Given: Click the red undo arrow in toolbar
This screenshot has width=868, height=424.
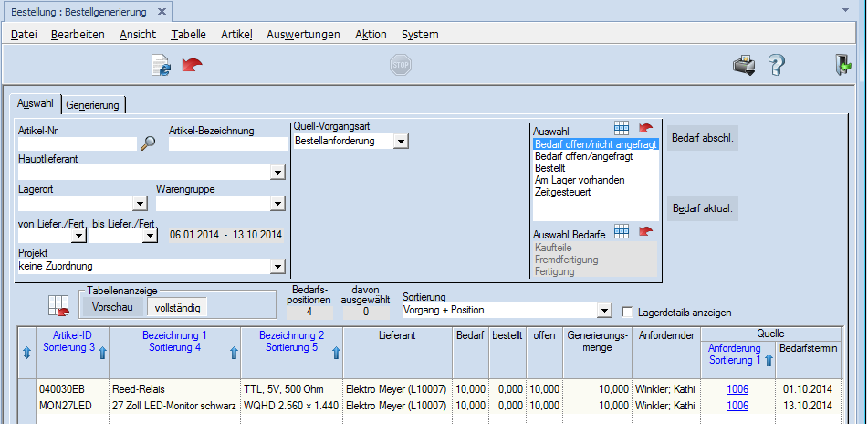Looking at the screenshot, I should [193, 65].
